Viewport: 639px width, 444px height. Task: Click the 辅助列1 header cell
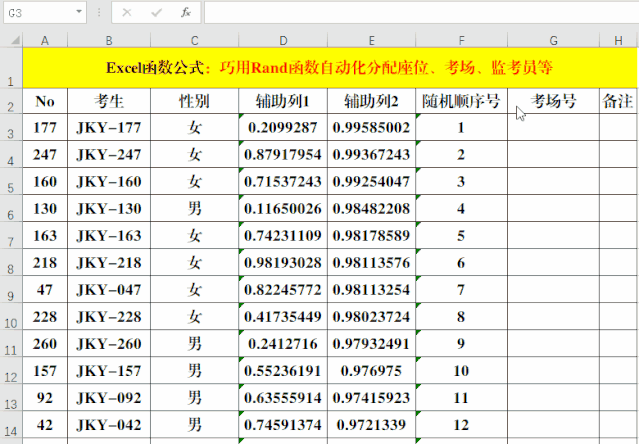283,101
